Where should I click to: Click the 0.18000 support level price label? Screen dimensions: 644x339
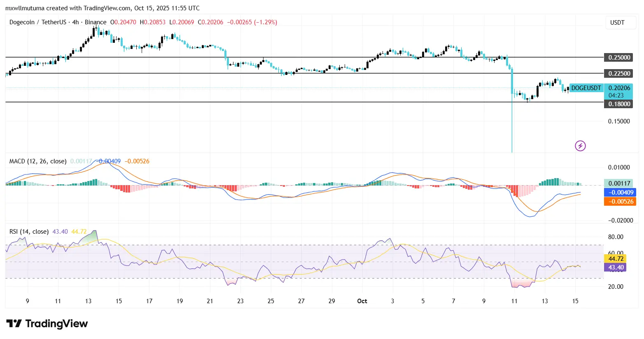[619, 104]
